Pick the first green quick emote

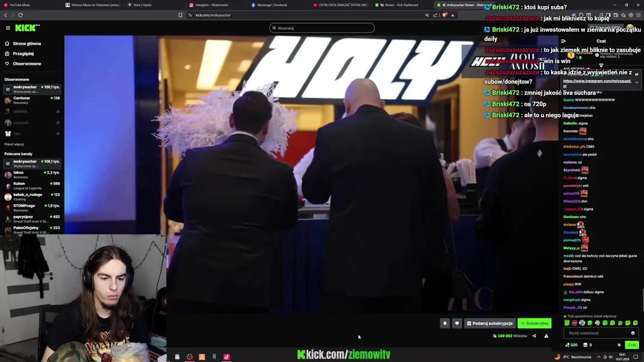[x=567, y=323]
